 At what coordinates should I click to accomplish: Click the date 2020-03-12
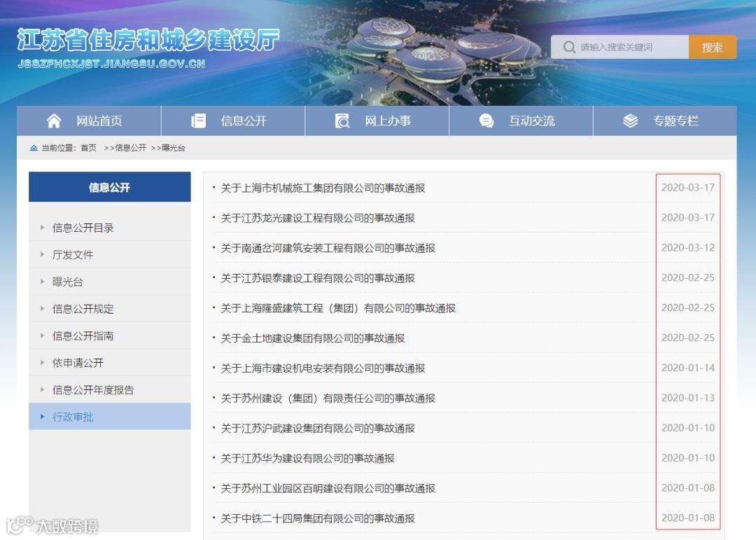[x=687, y=247]
